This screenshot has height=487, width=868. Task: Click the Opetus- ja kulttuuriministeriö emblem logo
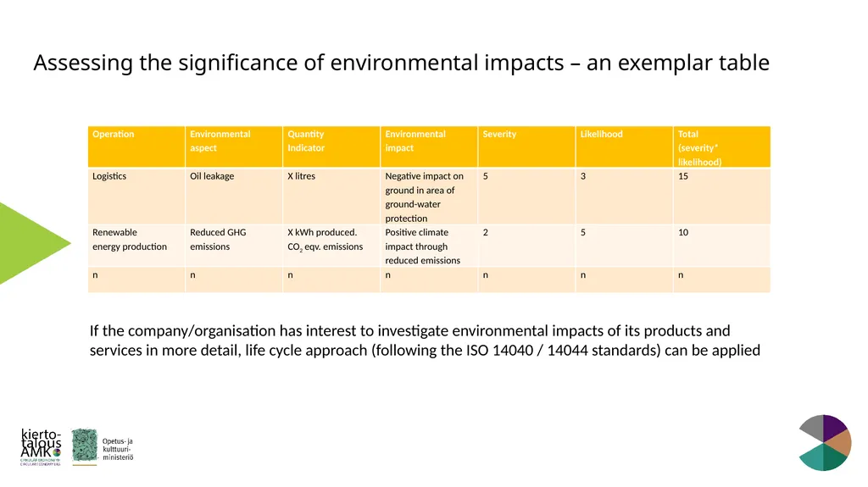tap(84, 445)
